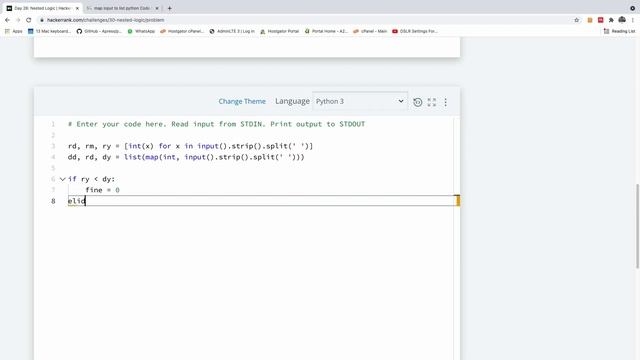Open editor settings three-dot menu
The height and width of the screenshot is (360, 640).
click(445, 102)
